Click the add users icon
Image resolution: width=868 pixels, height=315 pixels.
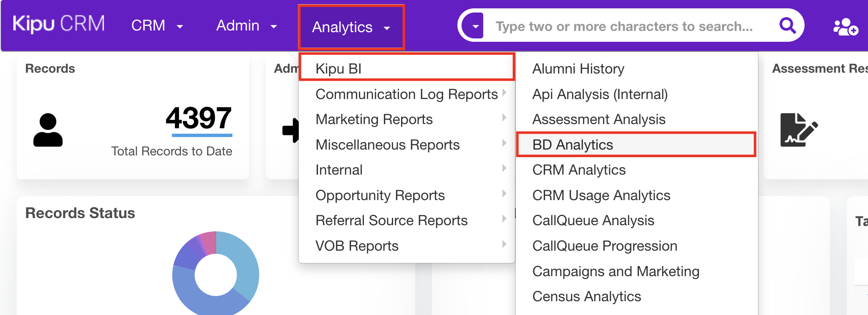point(845,27)
